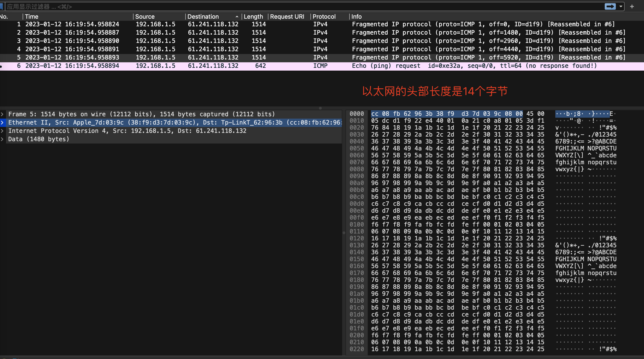This screenshot has width=644, height=359.
Task: Add a filter button with the plus icon
Action: 632,6
